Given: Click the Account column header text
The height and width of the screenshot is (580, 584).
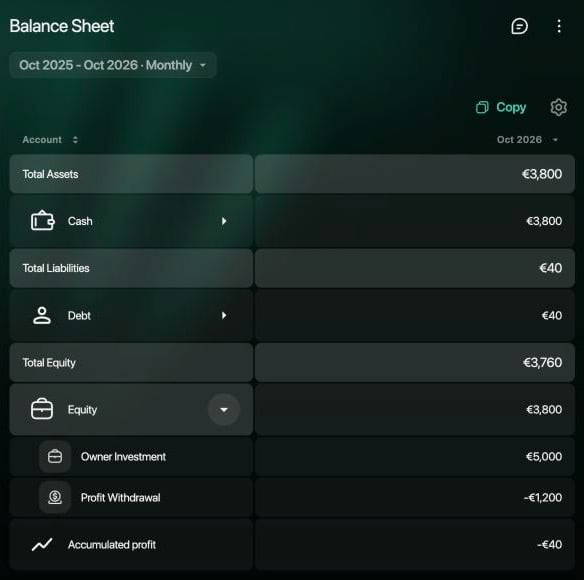Looking at the screenshot, I should 42,140.
